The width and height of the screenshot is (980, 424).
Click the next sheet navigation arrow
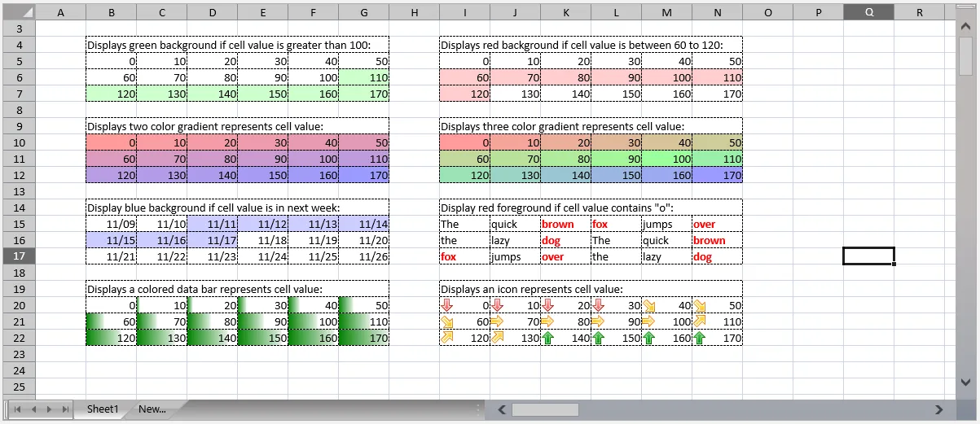(49, 409)
